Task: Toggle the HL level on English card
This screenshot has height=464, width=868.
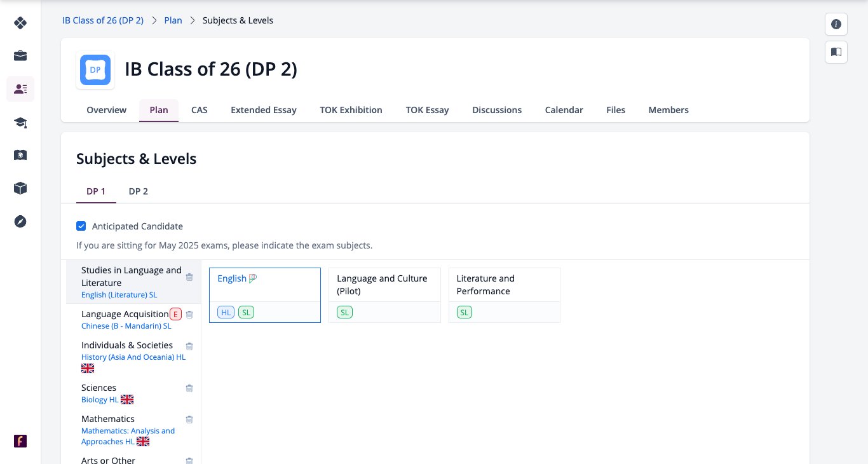Action: pos(226,312)
